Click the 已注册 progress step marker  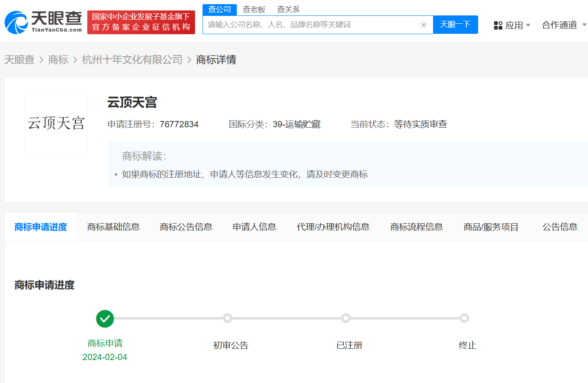click(x=346, y=318)
